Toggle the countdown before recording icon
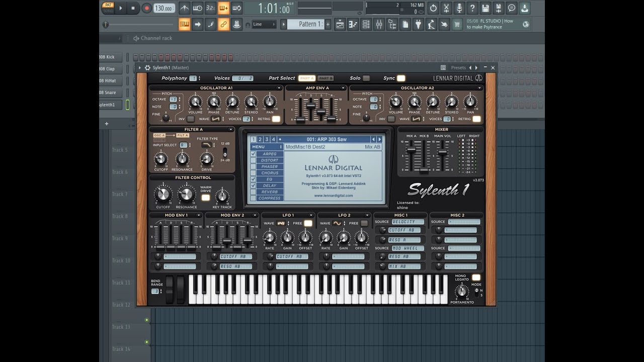 pyautogui.click(x=211, y=8)
